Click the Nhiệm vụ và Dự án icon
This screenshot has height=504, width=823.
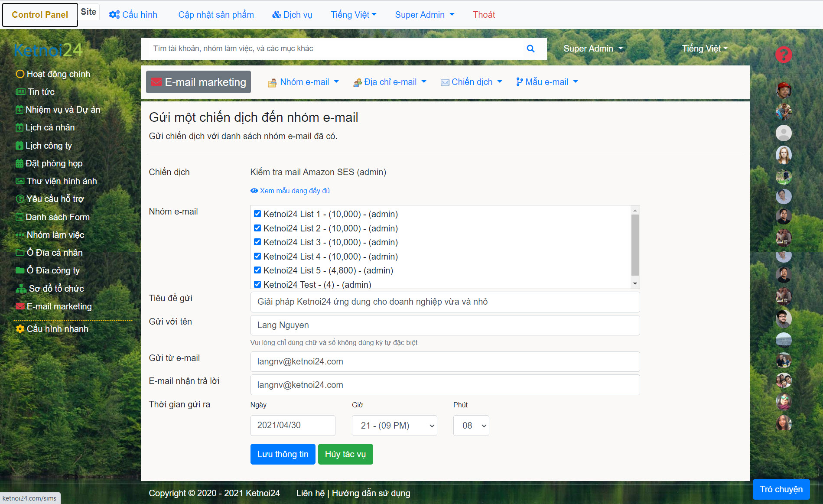coord(20,110)
